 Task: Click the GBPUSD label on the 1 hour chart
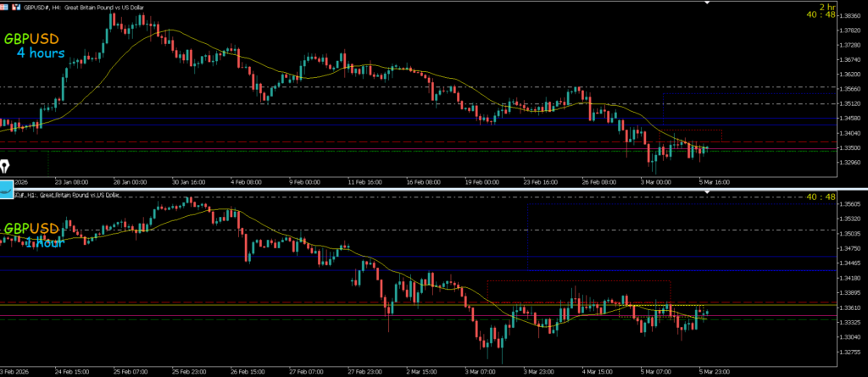point(33,229)
